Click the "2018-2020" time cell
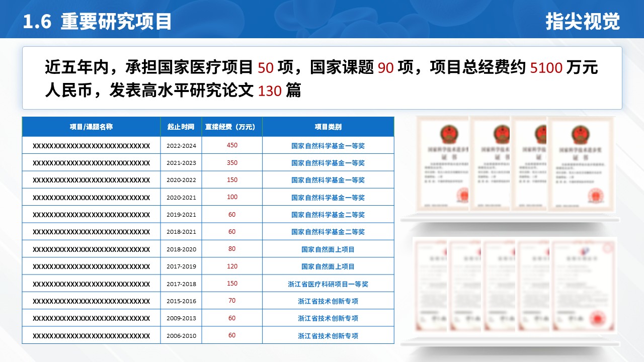644x362 pixels. pyautogui.click(x=181, y=249)
